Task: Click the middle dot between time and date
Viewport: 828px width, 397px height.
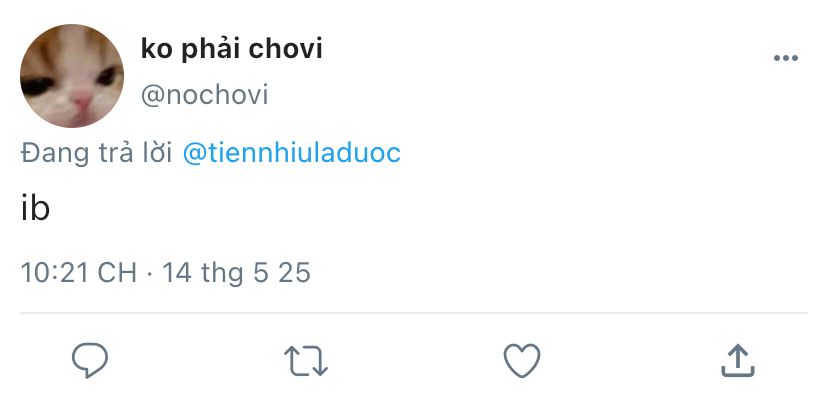Action: tap(149, 274)
